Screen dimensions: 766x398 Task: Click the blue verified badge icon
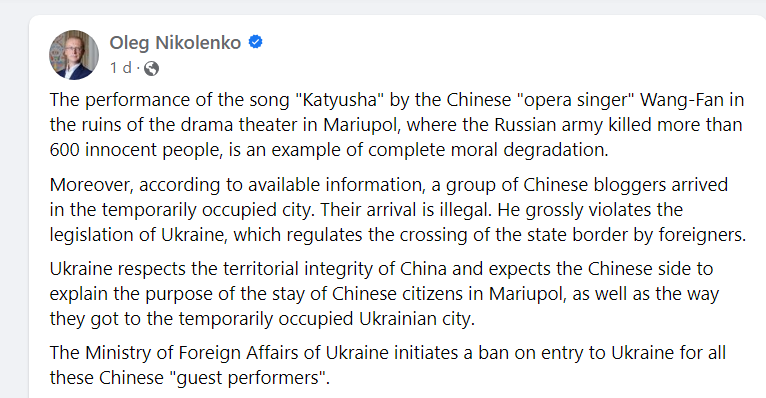[x=255, y=42]
